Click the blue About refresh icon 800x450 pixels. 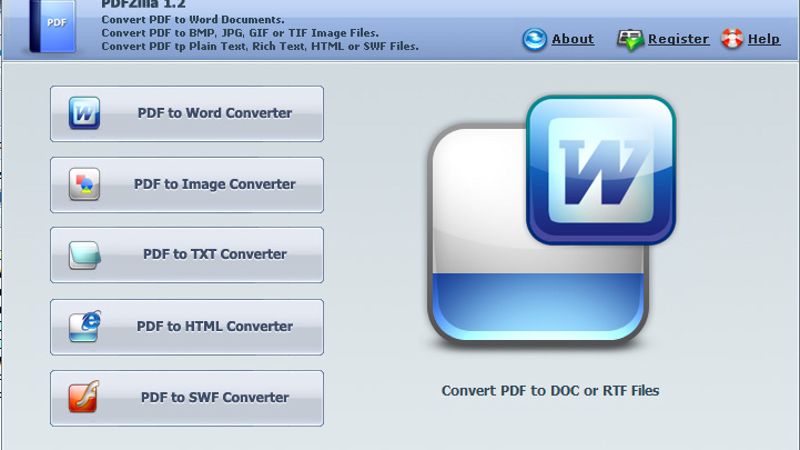[534, 39]
